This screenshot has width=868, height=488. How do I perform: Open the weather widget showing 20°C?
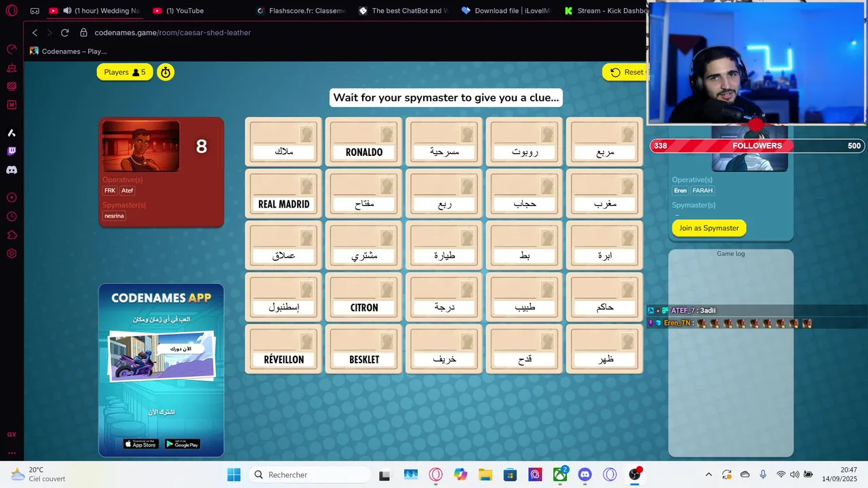(x=38, y=474)
